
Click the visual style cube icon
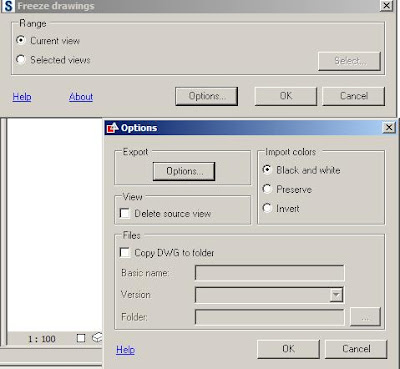97,338
